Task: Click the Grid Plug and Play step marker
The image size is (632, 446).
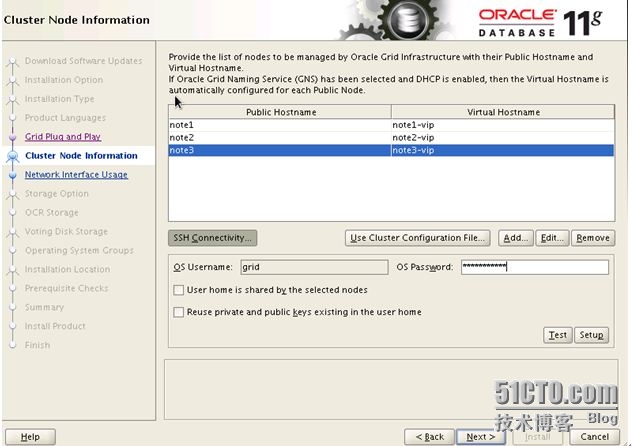Action: pos(12,137)
